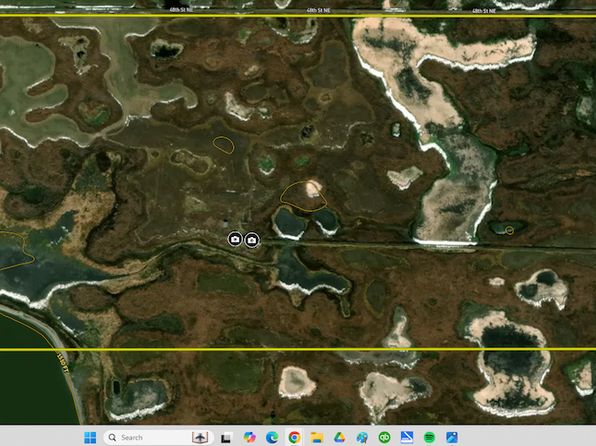Open Spotify from the taskbar
Screen dimensions: 596x446
(429, 437)
